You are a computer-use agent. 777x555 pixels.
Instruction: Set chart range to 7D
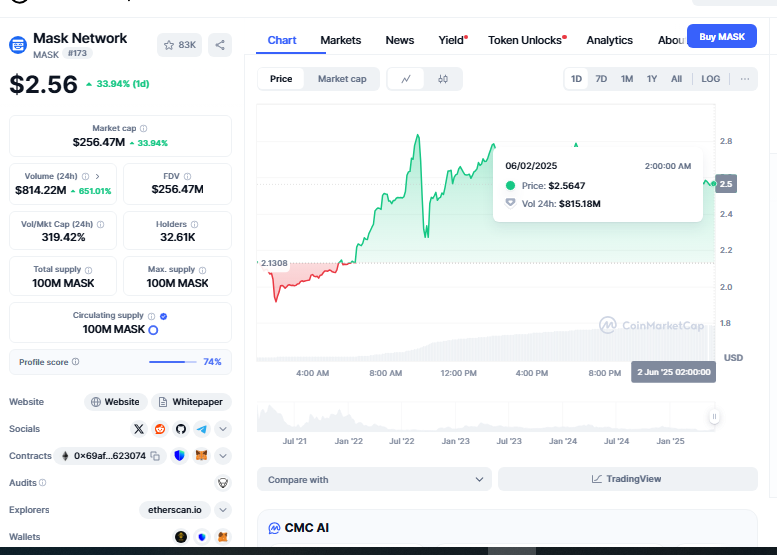tap(601, 79)
